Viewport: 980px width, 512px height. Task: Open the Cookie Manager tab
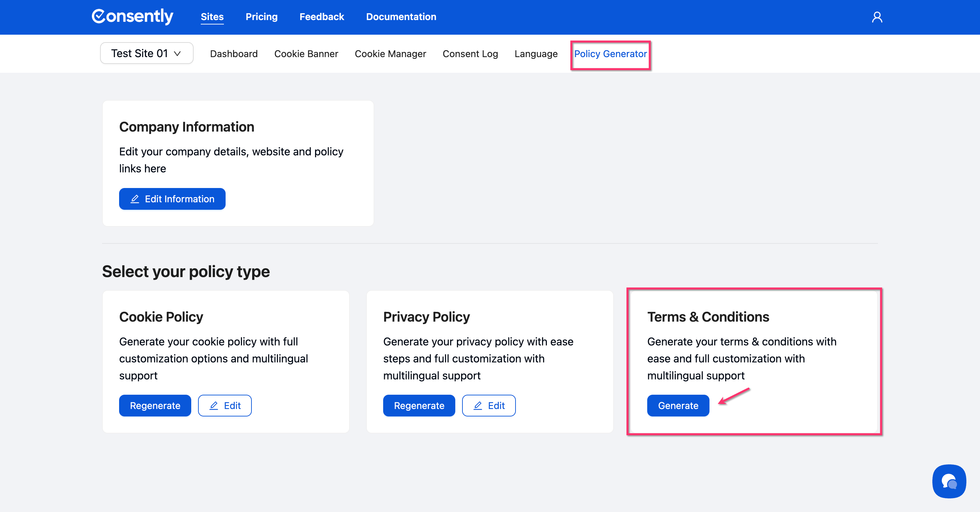(390, 54)
